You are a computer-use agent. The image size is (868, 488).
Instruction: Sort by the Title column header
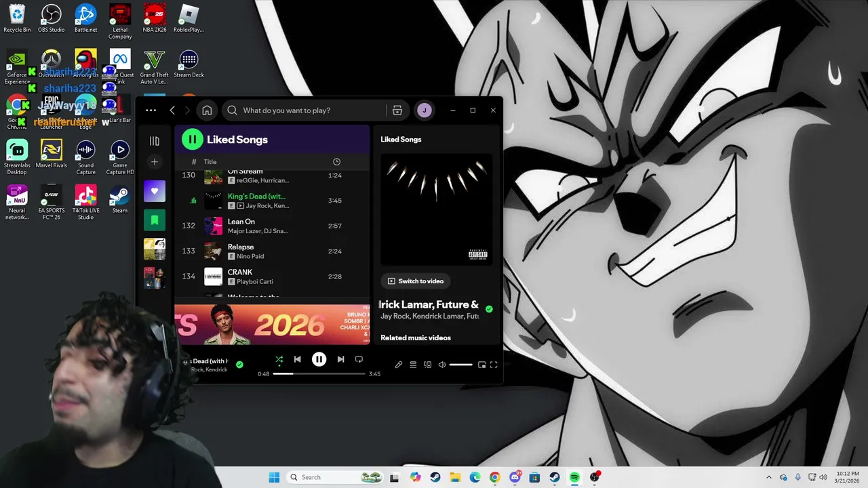(x=210, y=162)
